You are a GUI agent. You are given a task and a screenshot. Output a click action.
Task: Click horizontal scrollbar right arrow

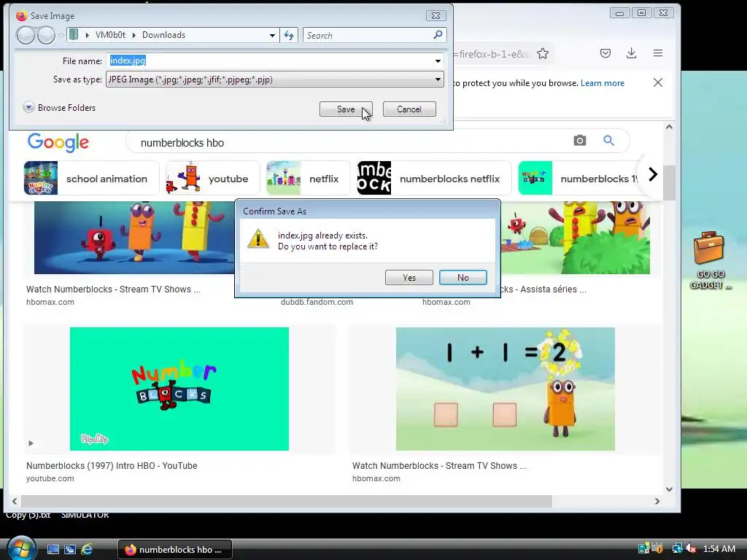(657, 502)
